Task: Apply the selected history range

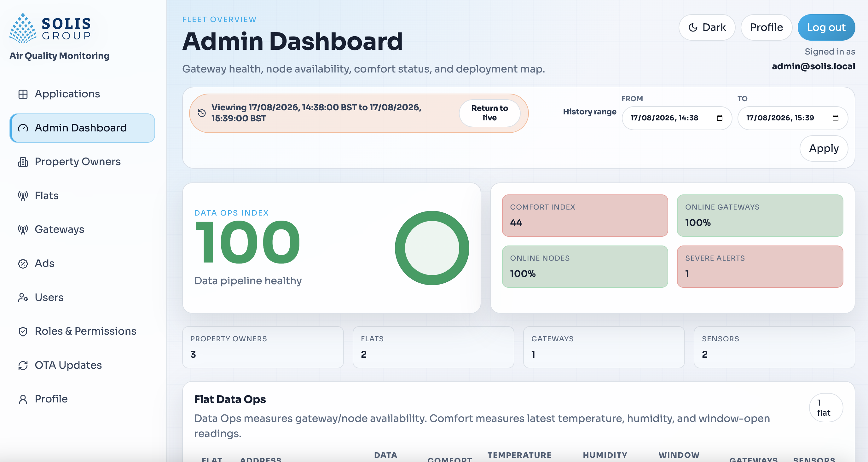Action: click(x=824, y=148)
